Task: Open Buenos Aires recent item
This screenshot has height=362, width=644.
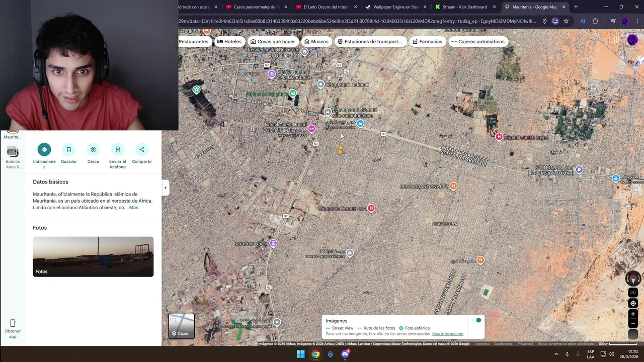Action: pos(13,158)
